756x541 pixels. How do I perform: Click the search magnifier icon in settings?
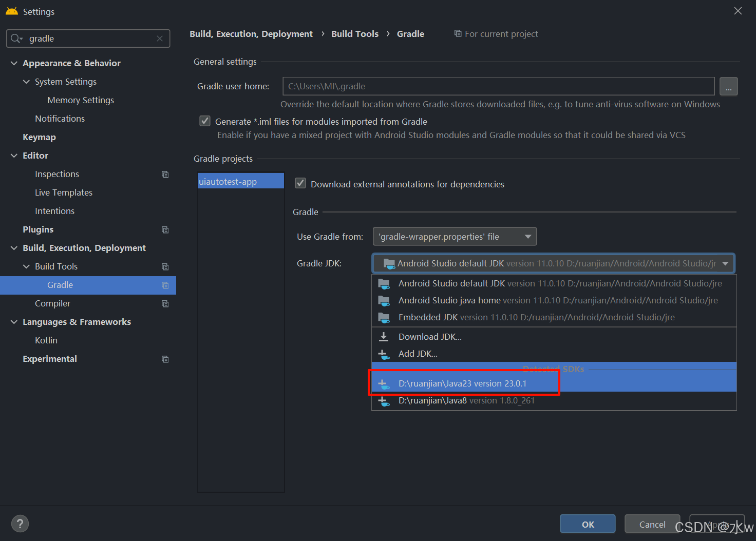[16, 38]
